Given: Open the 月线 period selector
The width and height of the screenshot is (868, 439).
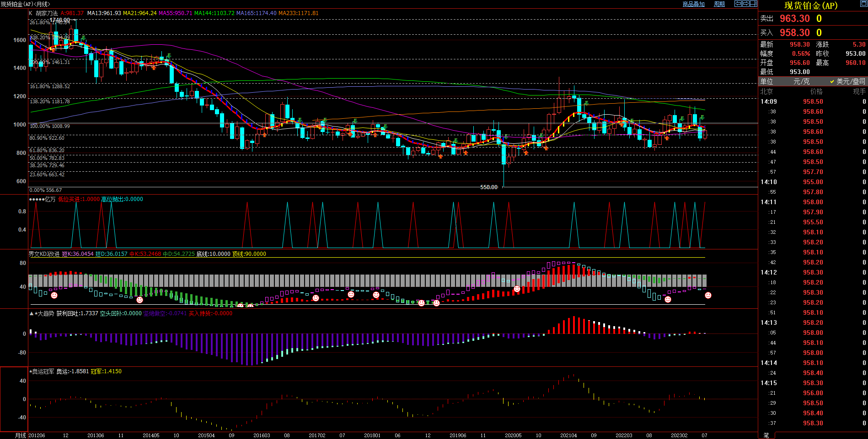Looking at the screenshot, I should (20, 435).
